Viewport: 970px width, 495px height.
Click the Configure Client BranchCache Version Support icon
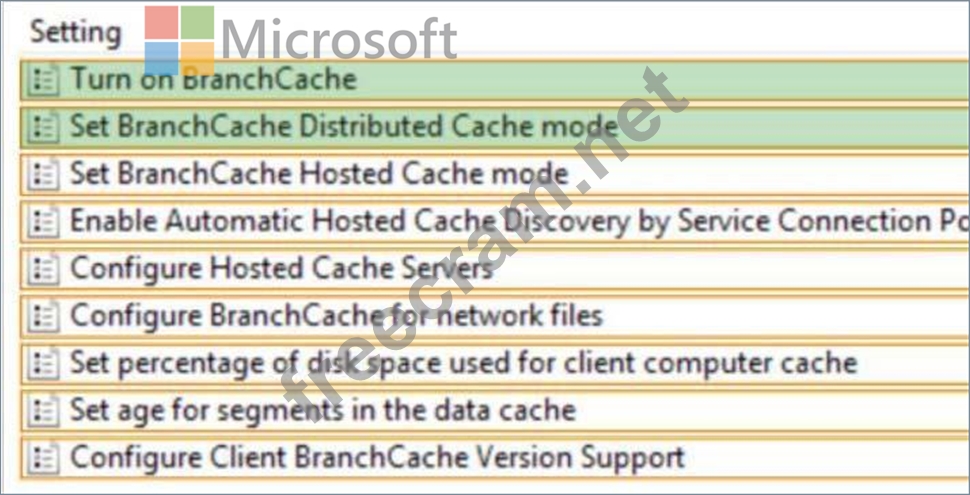[x=44, y=458]
